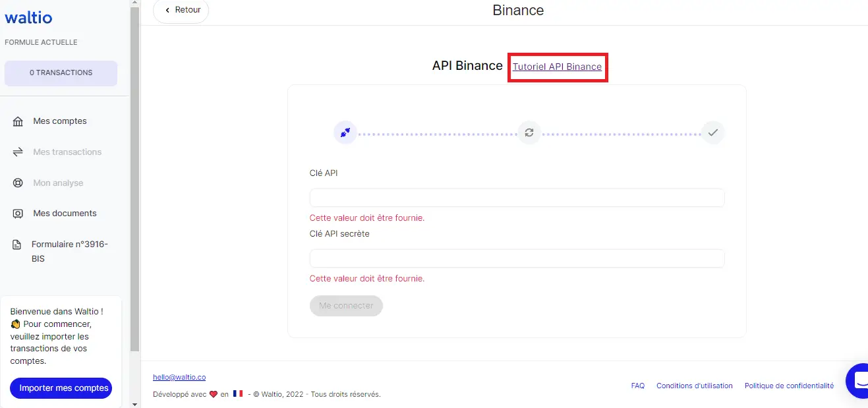Open the FAQ footer link
This screenshot has width=868, height=408.
pos(637,386)
